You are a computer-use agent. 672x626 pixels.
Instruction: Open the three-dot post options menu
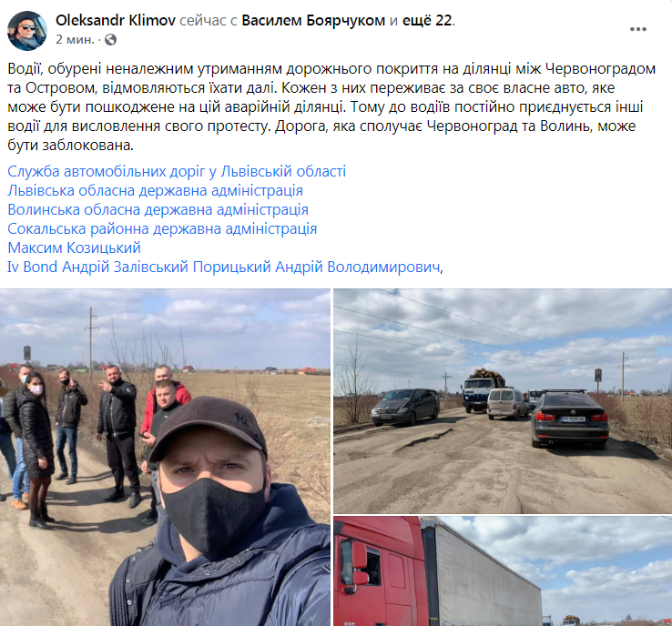coord(637,29)
